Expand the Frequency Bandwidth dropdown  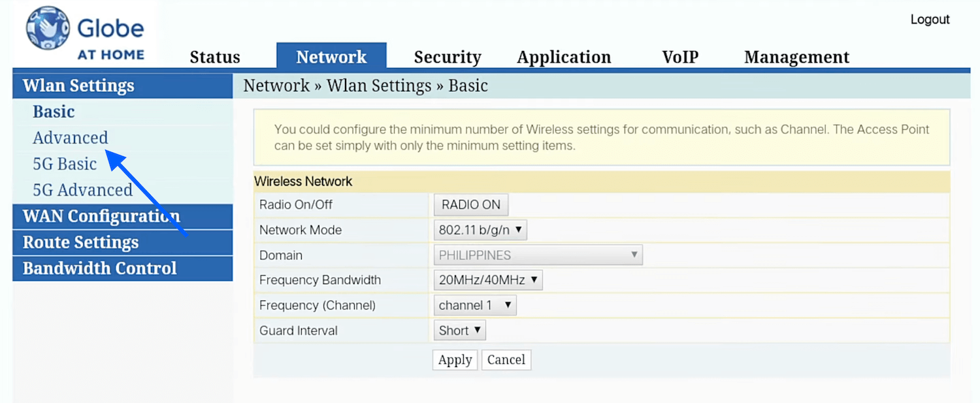tap(488, 280)
